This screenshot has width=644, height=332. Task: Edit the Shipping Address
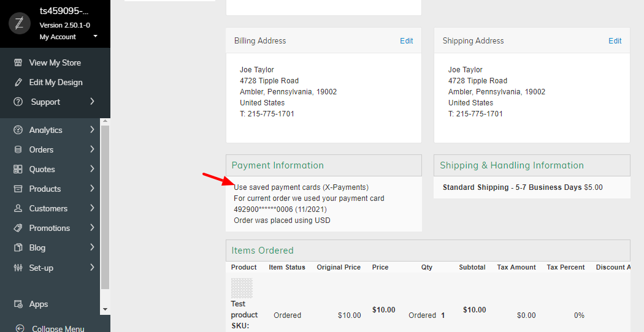(615, 40)
